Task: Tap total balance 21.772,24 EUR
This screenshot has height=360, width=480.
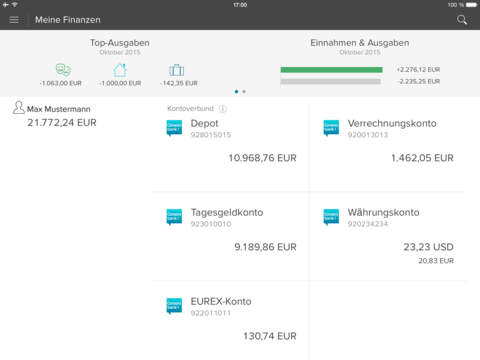Action: 62,123
